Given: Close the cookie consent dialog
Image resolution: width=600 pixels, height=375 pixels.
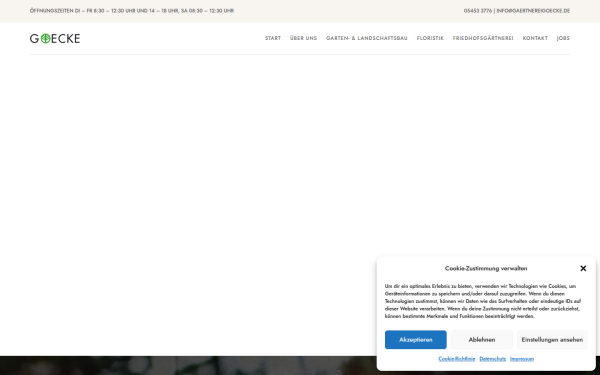Looking at the screenshot, I should click(x=583, y=268).
